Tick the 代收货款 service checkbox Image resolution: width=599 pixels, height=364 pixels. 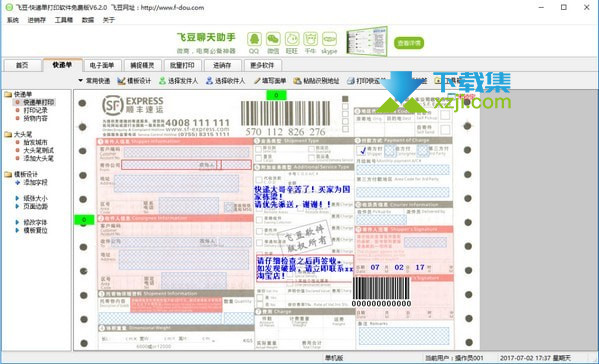259,179
